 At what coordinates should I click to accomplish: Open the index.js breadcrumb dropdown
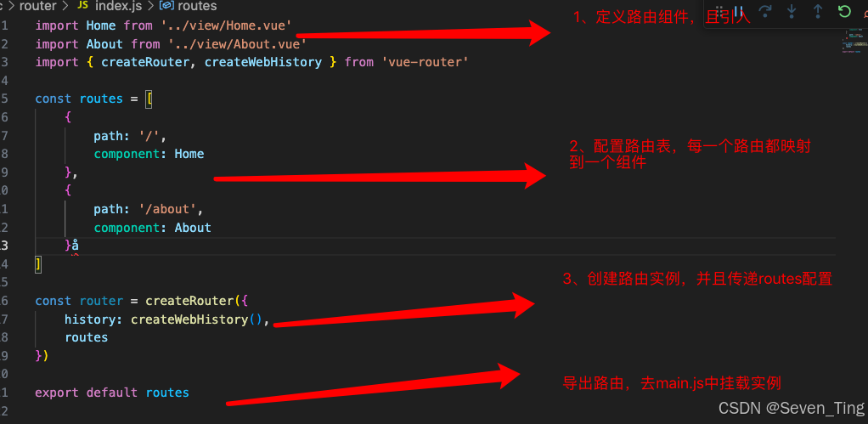(120, 6)
